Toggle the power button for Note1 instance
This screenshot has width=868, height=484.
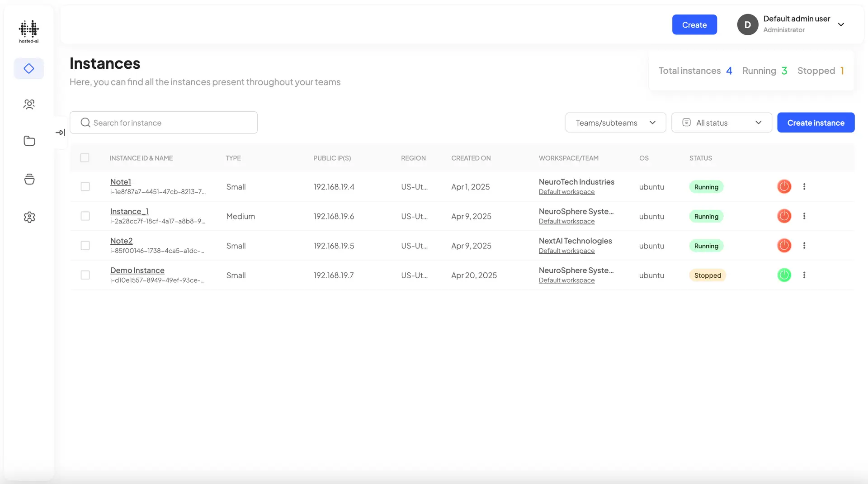784,186
